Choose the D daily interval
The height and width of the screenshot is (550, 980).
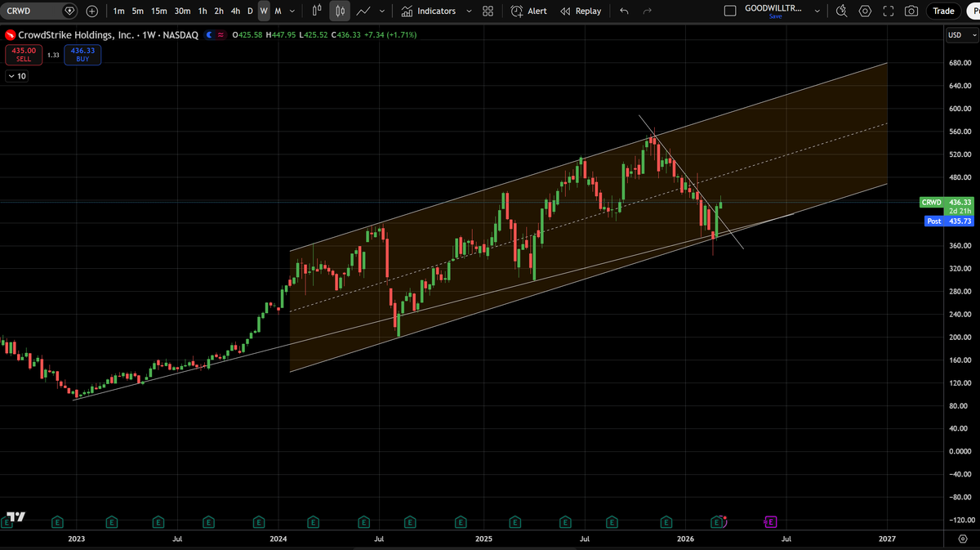tap(250, 11)
